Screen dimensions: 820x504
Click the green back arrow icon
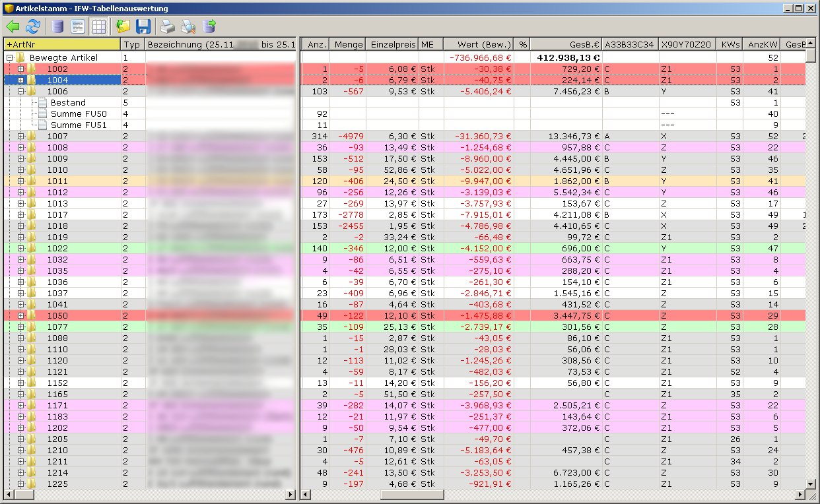(13, 26)
